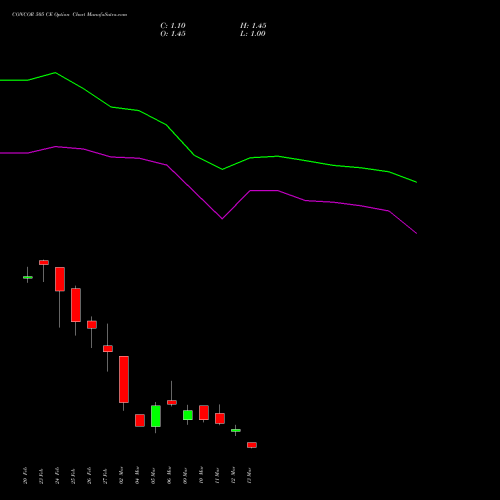Select the red candlestick for 26 Feb

(92, 325)
